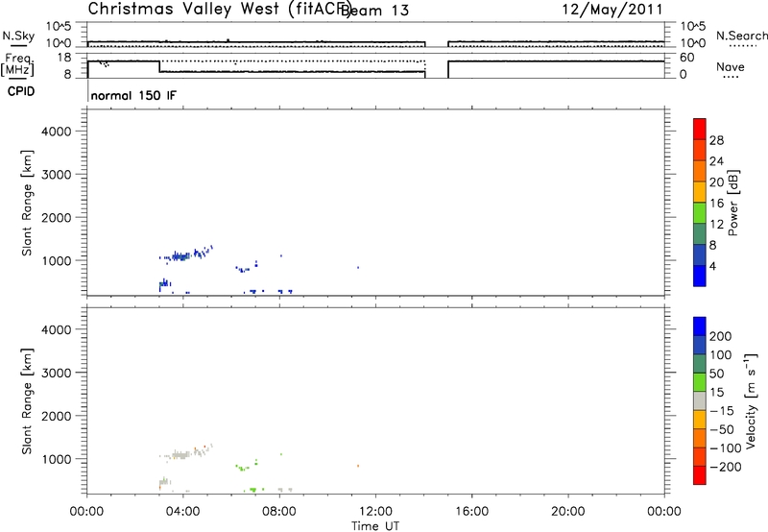The height and width of the screenshot is (532, 768).
Task: Click the isolated power point near 11:15 UT
Action: [x=358, y=268]
